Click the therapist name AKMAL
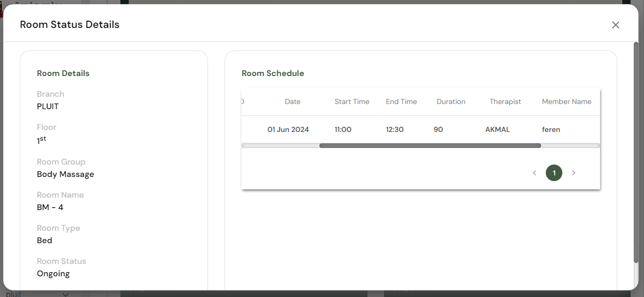The height and width of the screenshot is (297, 644). click(498, 130)
